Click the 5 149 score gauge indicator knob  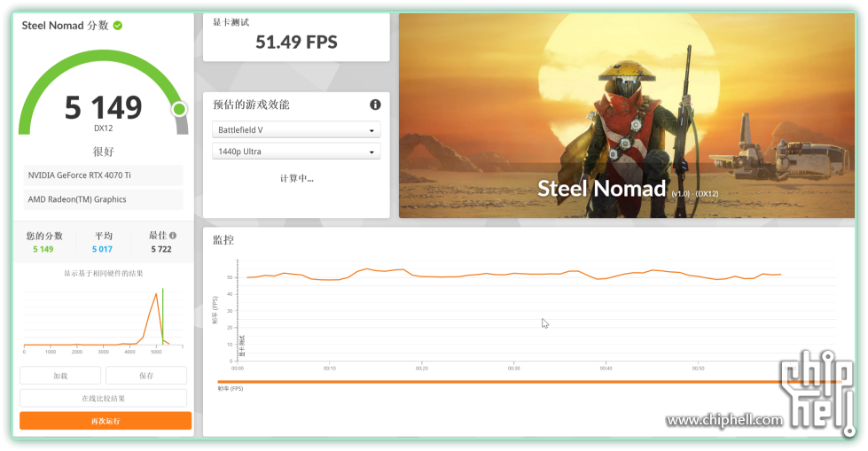[179, 109]
